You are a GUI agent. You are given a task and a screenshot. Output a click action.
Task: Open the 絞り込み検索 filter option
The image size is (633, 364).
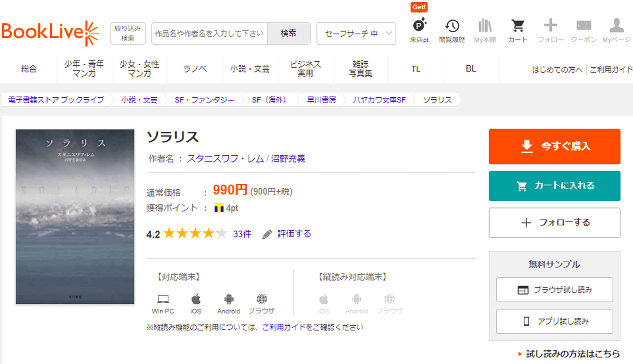point(128,34)
